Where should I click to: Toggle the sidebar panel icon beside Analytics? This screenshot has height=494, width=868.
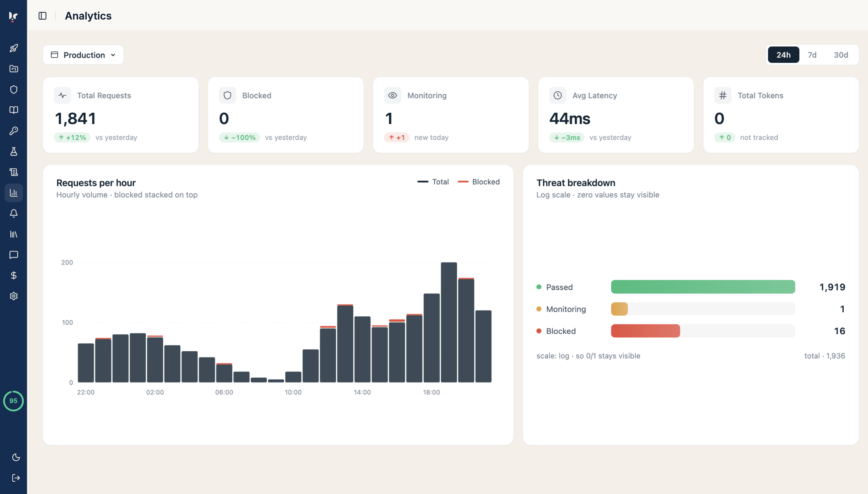(x=42, y=16)
